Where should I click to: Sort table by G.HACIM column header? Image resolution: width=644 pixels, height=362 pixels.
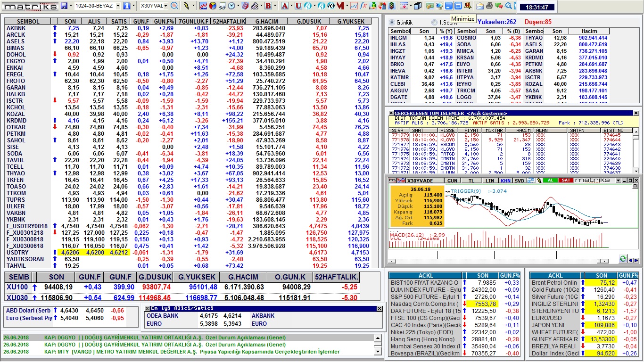[x=267, y=22]
